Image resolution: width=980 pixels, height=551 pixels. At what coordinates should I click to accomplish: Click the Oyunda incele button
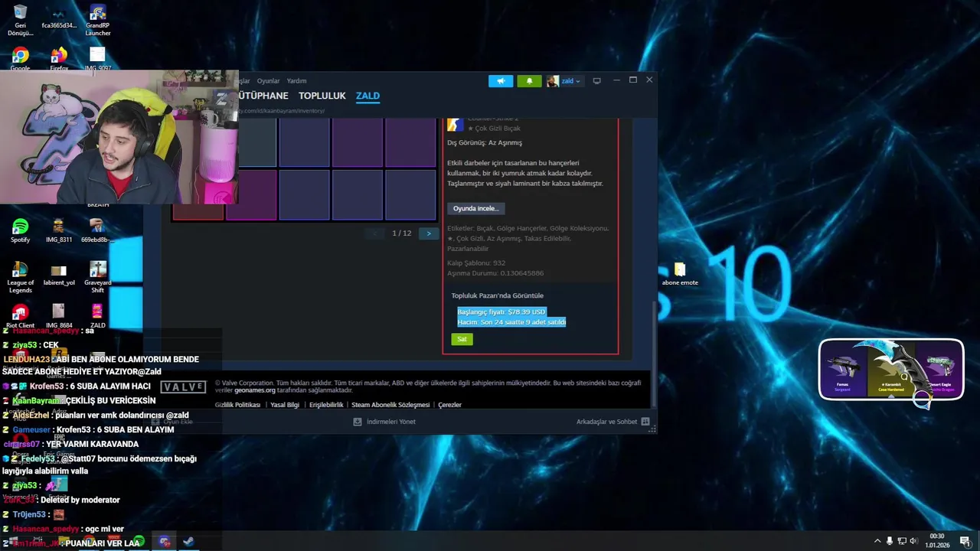[475, 208]
